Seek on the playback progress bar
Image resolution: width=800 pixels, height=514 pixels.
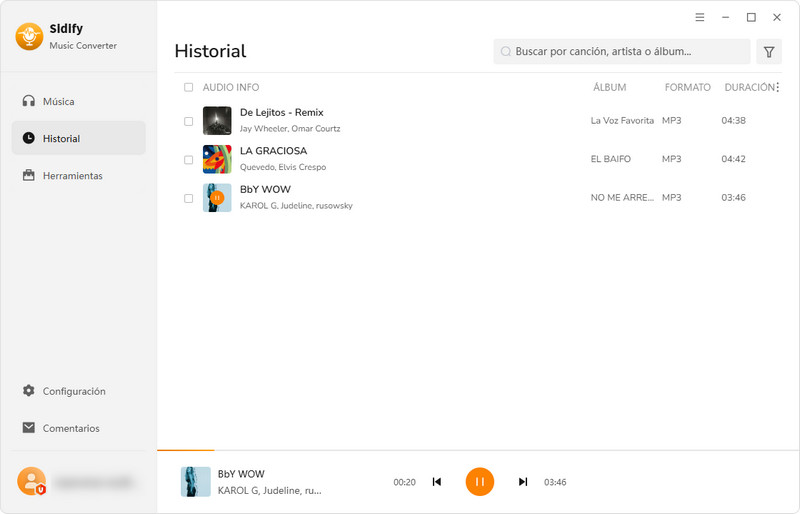coord(478,450)
